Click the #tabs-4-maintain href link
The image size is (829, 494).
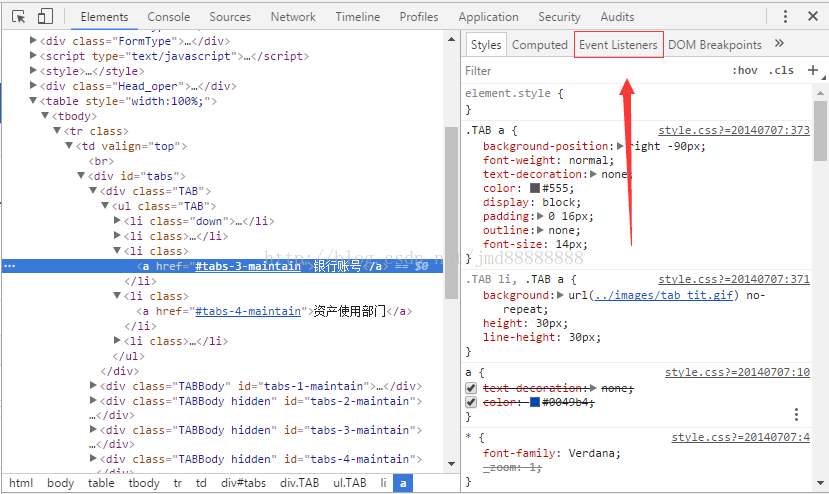coord(248,311)
